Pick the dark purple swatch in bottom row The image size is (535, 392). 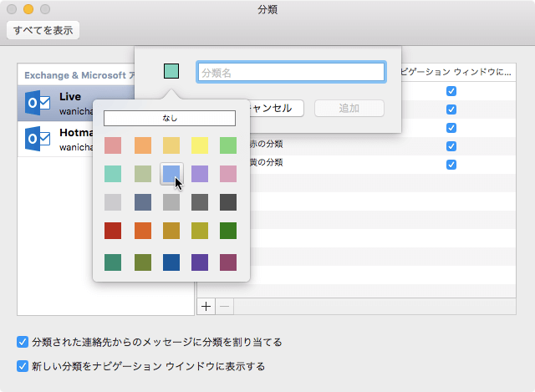200,261
